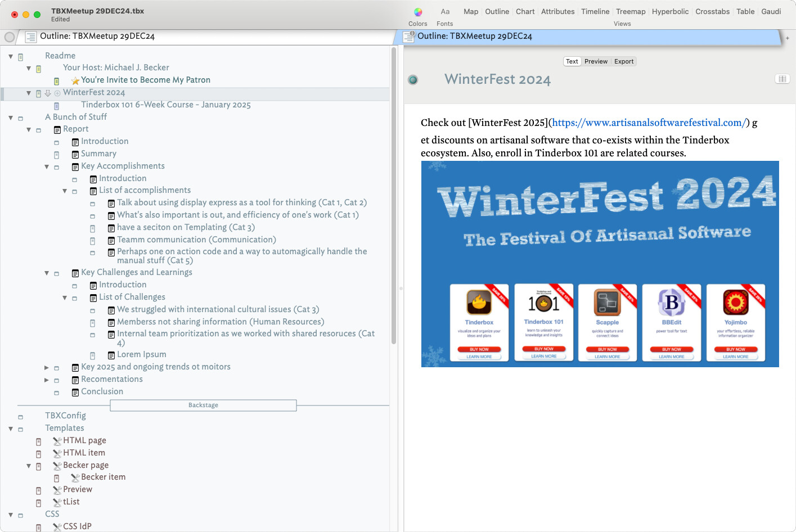The image size is (796, 532).
Task: Click the template tool icon beside Becker item
Action: point(75,477)
